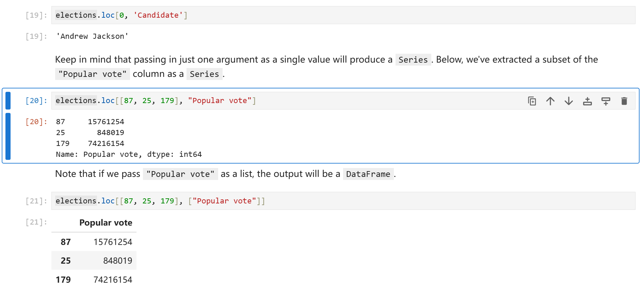The height and width of the screenshot is (298, 644).
Task: Collapse cell 20 output using blue bar
Action: (8, 136)
